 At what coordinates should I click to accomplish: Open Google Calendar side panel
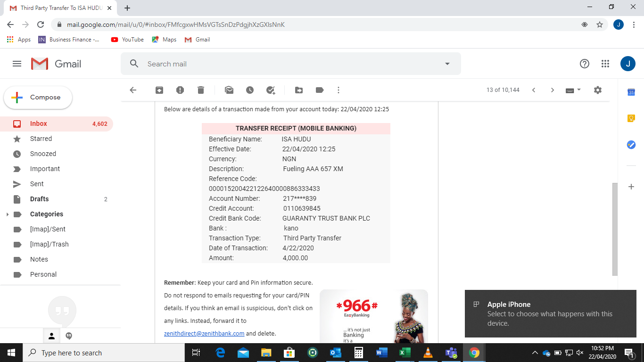[x=631, y=92]
